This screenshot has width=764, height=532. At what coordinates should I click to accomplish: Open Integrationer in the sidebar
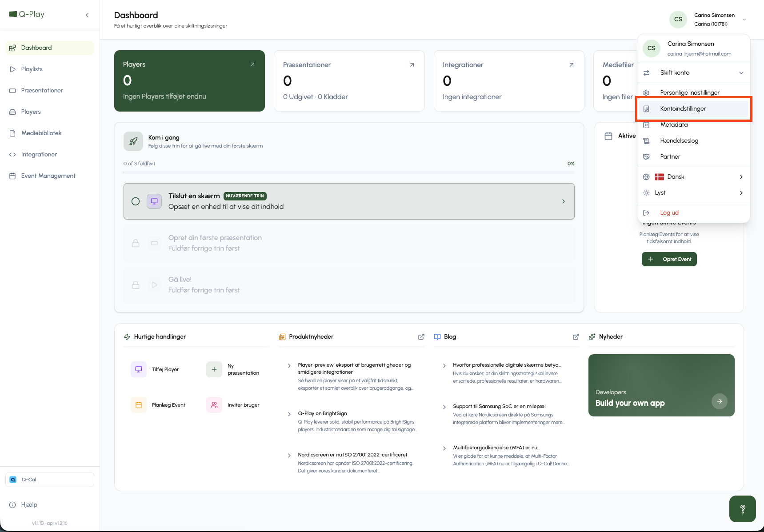tap(50, 154)
